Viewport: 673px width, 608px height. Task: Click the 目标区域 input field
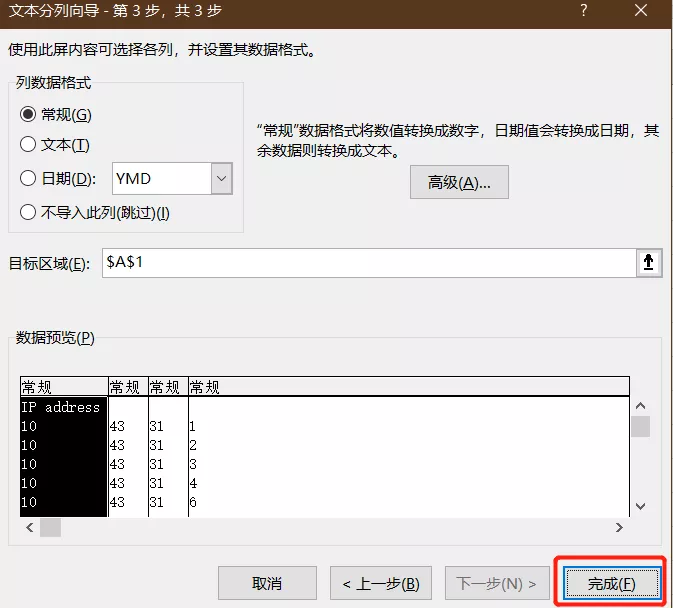pos(368,262)
